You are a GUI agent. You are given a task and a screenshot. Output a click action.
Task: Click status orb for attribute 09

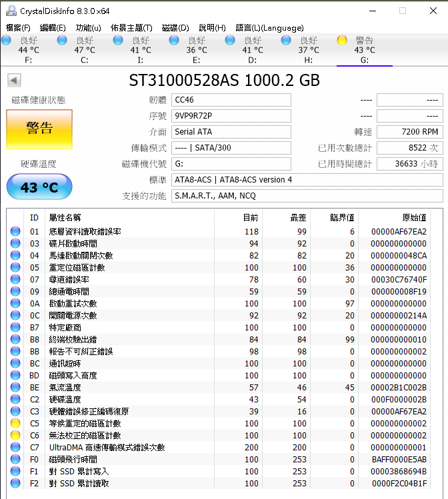(15, 292)
